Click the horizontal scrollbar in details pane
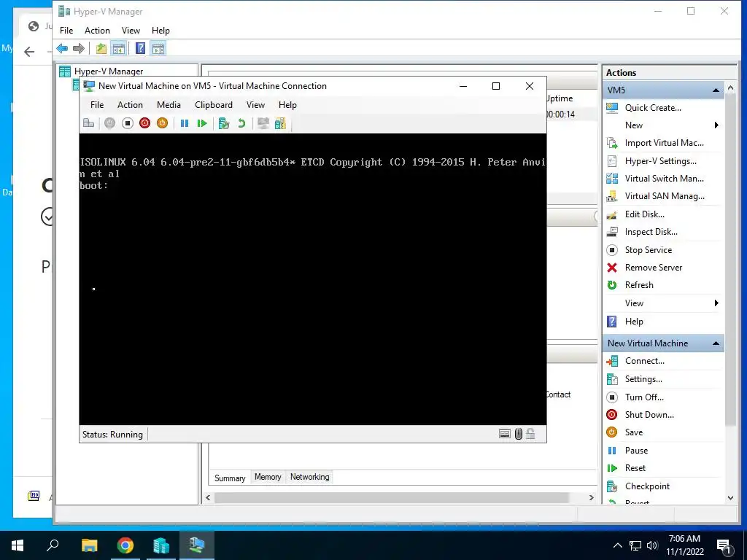Viewport: 747px width, 560px height. point(391,497)
